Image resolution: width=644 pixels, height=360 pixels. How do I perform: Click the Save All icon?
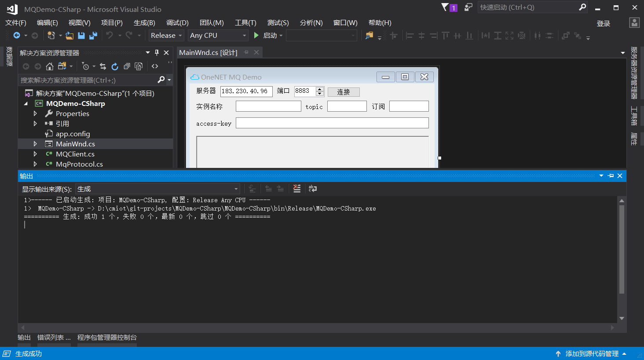[93, 36]
